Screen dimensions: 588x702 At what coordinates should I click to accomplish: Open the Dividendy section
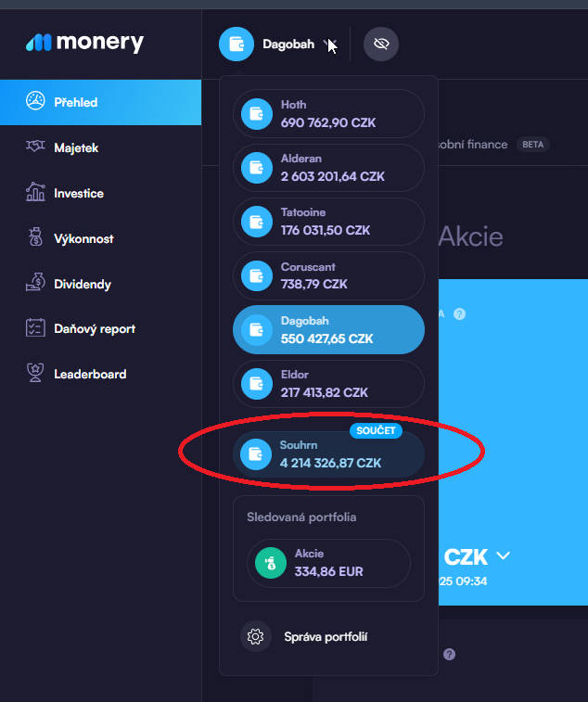82,284
